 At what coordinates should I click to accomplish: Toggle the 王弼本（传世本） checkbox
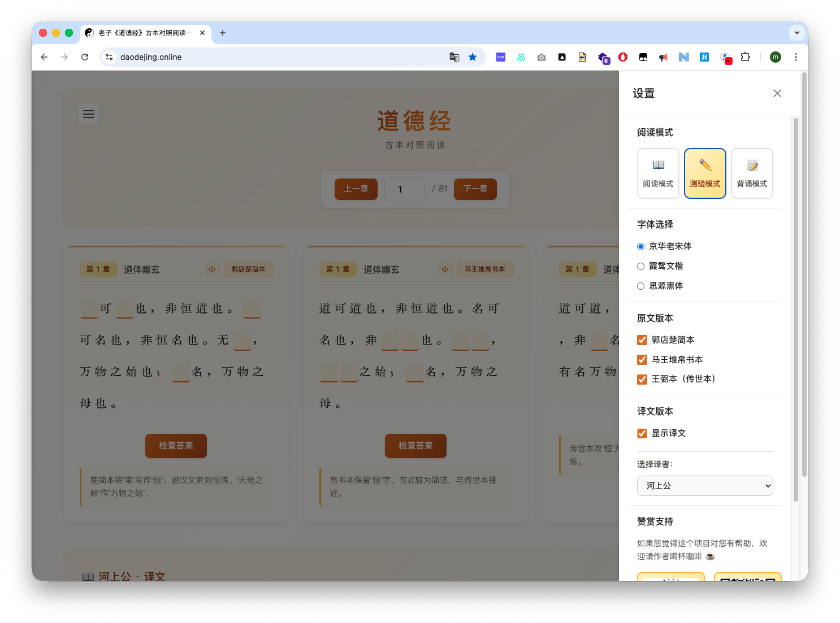(x=642, y=379)
